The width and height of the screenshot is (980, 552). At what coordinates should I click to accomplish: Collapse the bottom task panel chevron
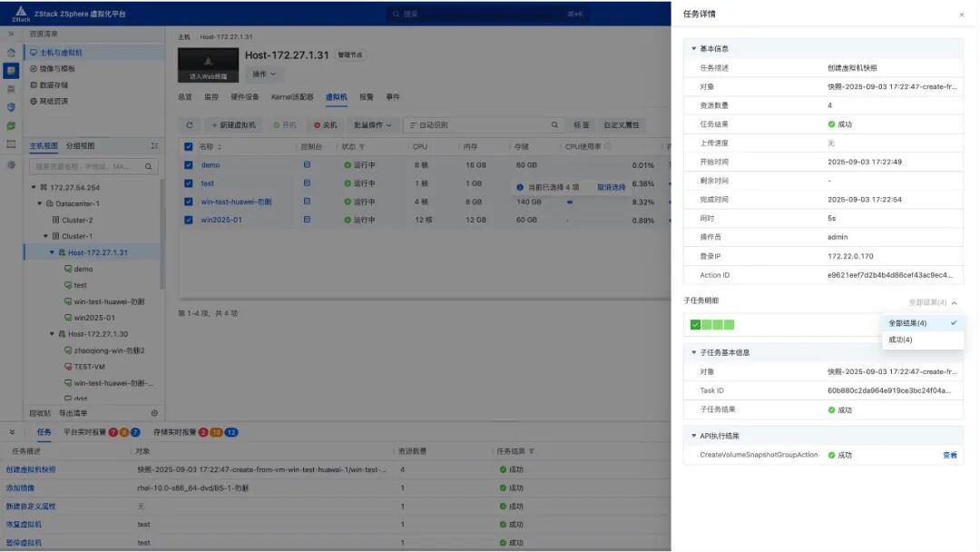(12, 432)
